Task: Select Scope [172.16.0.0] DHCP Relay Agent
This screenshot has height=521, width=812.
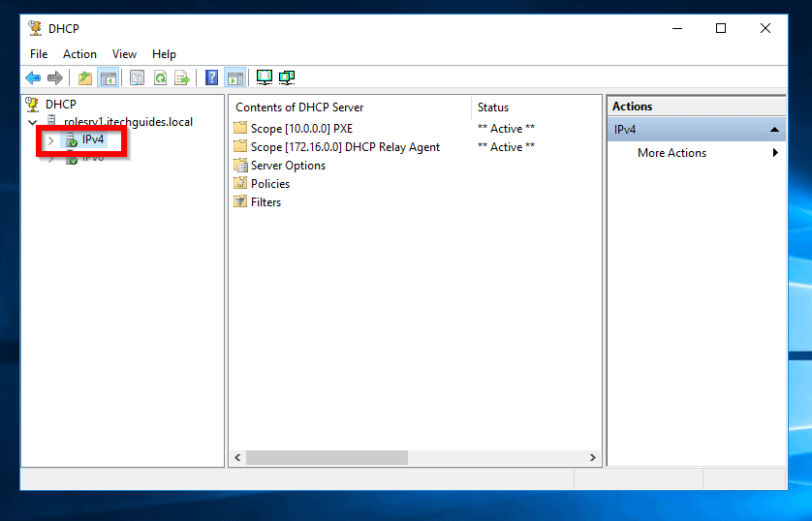Action: [345, 147]
